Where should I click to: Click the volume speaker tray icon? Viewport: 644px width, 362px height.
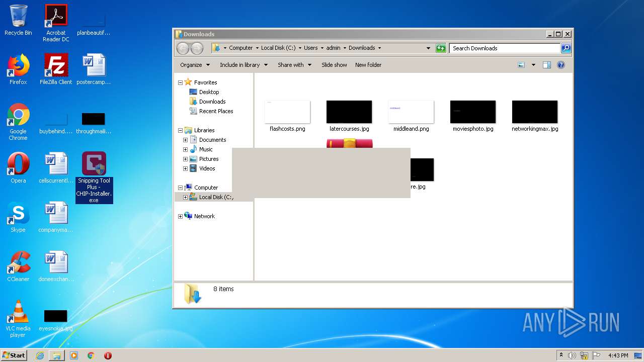coord(572,355)
